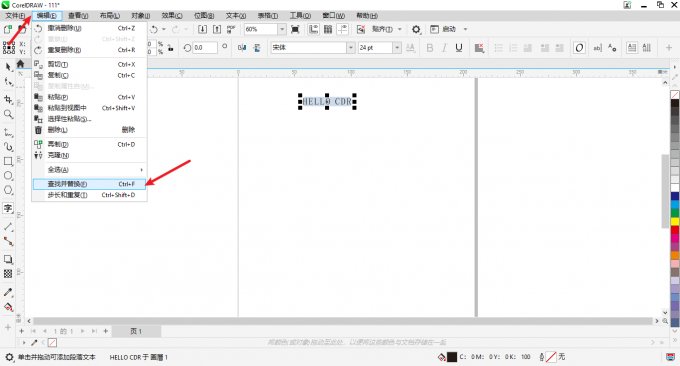This screenshot has height=366, width=680.
Task: Expand the undo history arrow
Action: click(x=163, y=29)
